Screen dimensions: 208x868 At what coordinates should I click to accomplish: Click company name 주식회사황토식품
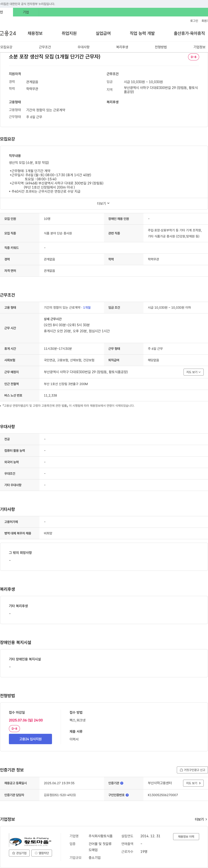pyautogui.click(x=101, y=836)
